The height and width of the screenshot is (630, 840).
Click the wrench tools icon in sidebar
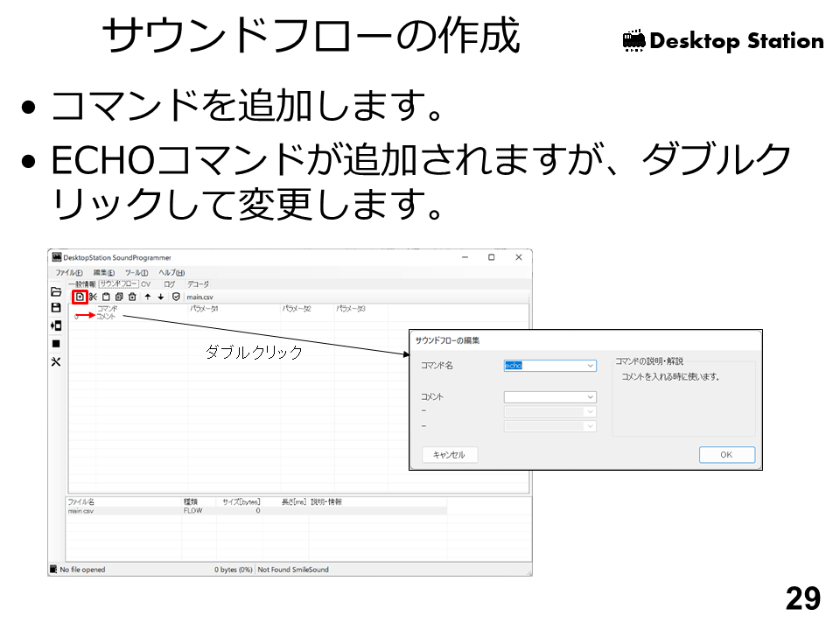coord(56,361)
